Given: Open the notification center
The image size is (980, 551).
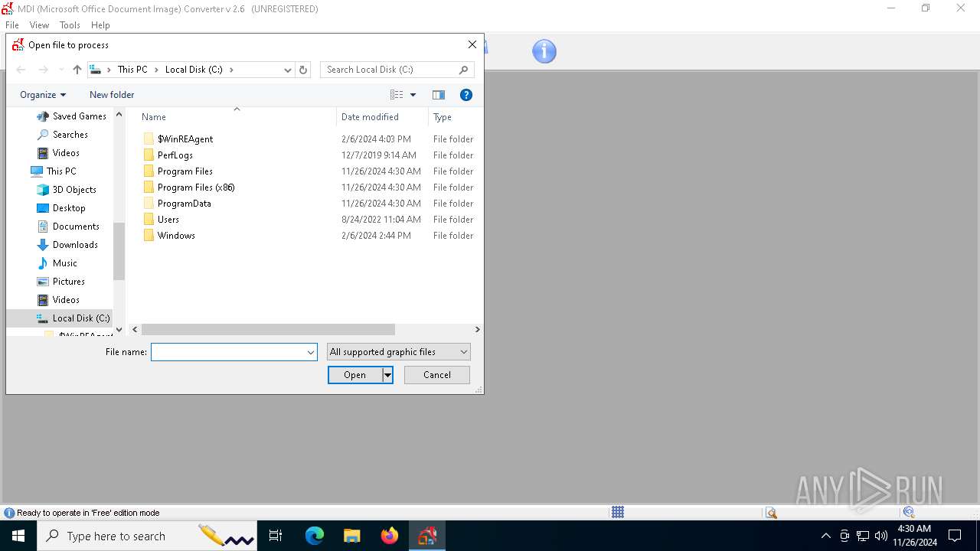Looking at the screenshot, I should 955,536.
